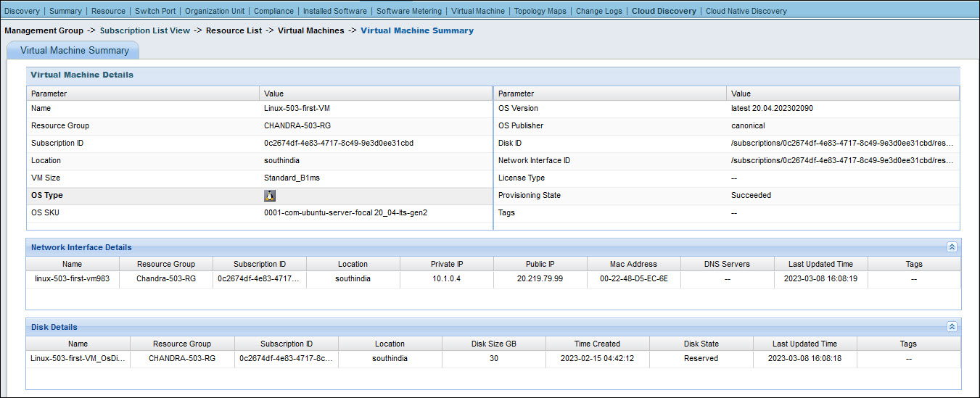Sort by Mac Address column header
The image size is (980, 398).
634,265
